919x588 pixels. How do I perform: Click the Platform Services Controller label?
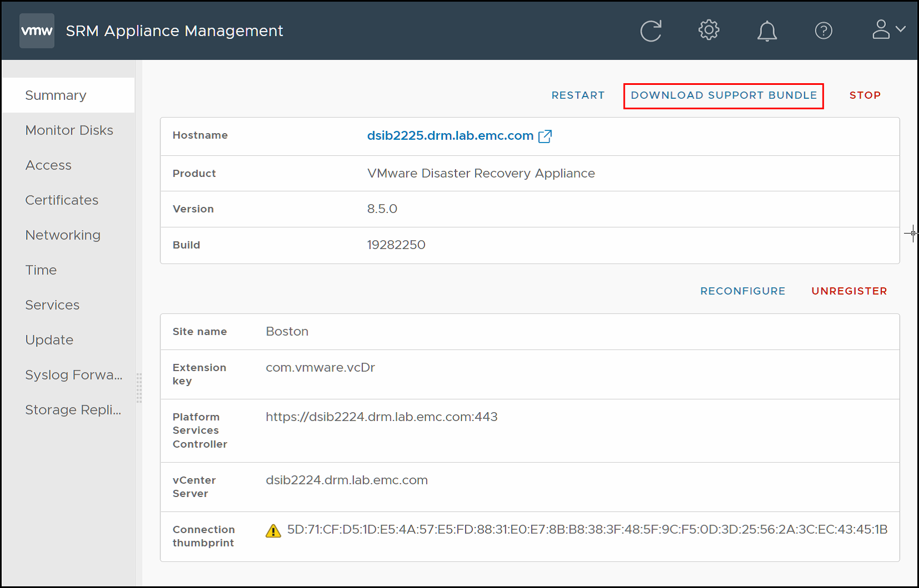coord(200,430)
